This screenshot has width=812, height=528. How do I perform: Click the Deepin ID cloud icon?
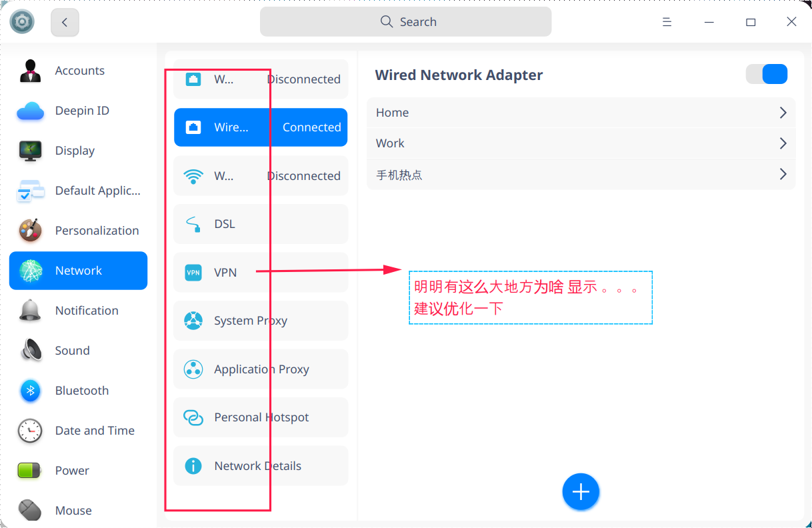tap(31, 111)
